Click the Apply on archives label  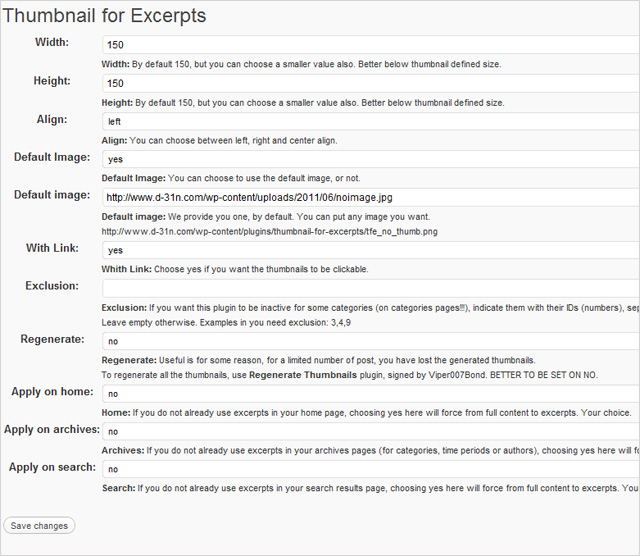pyautogui.click(x=51, y=429)
